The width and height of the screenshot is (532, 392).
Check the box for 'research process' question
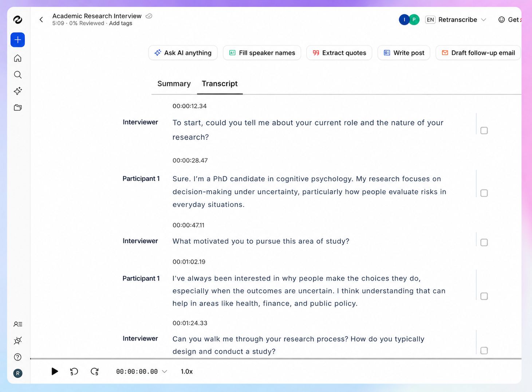click(484, 350)
